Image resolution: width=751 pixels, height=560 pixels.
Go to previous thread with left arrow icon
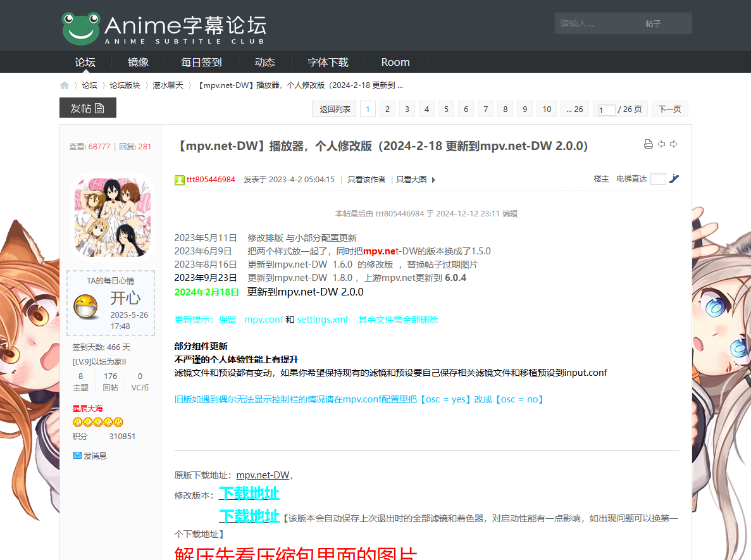[x=661, y=144]
